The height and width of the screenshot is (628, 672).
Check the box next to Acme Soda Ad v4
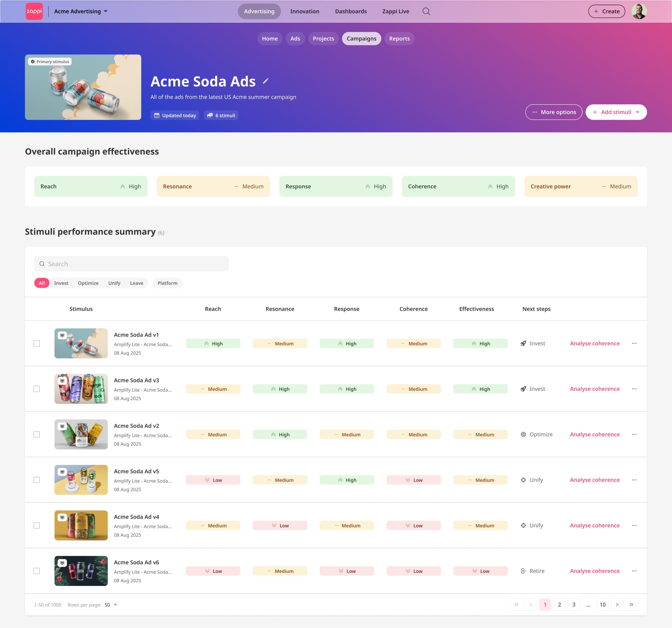[37, 525]
